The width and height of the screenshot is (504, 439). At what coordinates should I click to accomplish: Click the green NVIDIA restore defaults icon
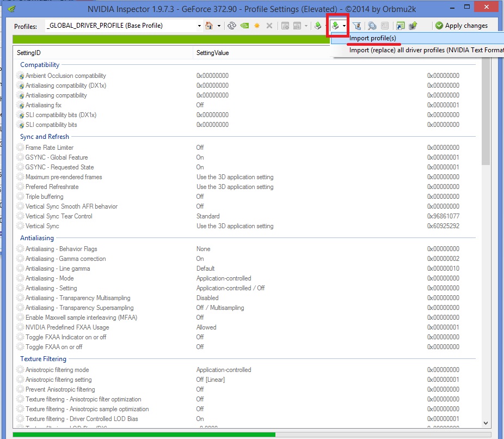click(244, 26)
